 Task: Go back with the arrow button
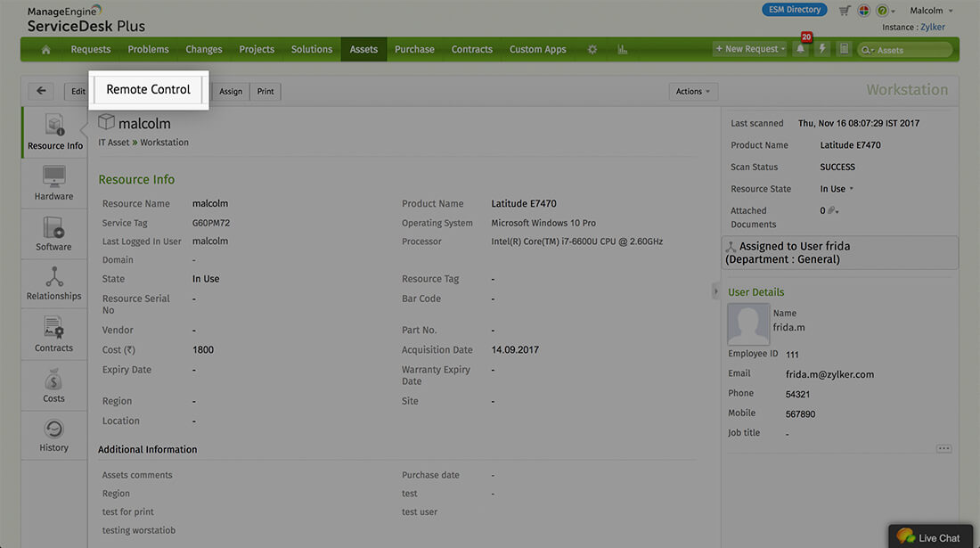tap(41, 91)
